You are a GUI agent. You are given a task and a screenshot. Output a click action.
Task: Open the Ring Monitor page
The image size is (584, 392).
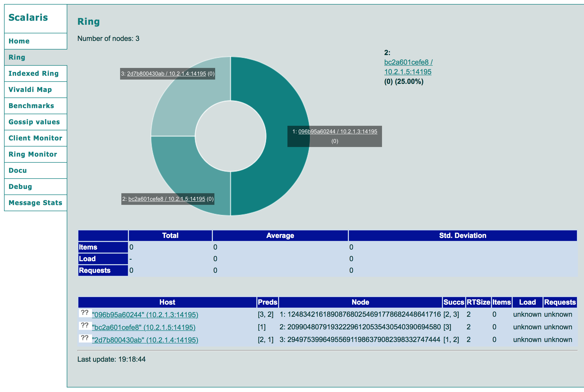tap(33, 154)
